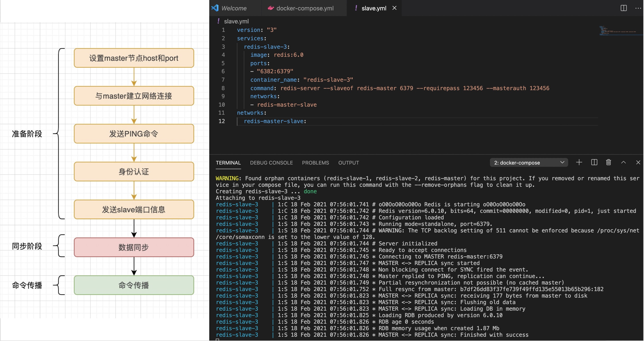Select the green 命令传播 flowchart box

(134, 285)
